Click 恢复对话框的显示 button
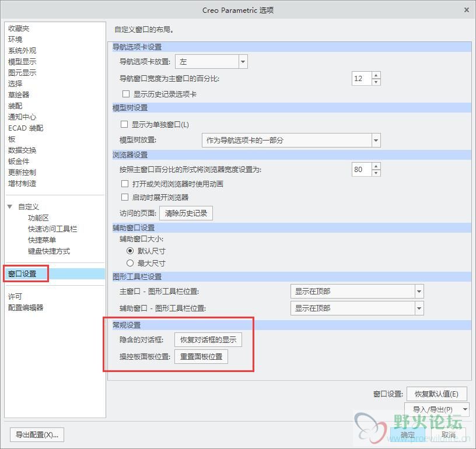 pyautogui.click(x=208, y=340)
